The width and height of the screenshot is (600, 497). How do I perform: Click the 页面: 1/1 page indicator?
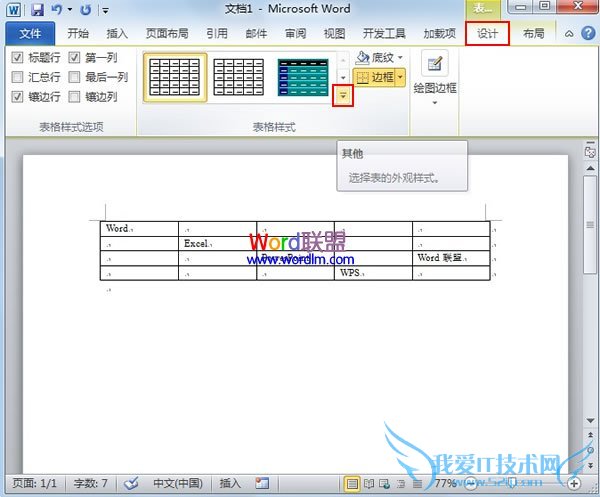(x=34, y=483)
